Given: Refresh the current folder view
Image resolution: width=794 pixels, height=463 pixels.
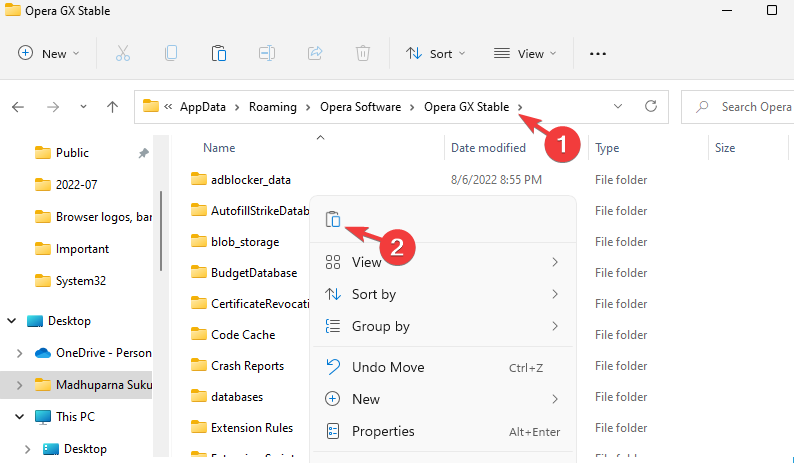Looking at the screenshot, I should coord(651,106).
